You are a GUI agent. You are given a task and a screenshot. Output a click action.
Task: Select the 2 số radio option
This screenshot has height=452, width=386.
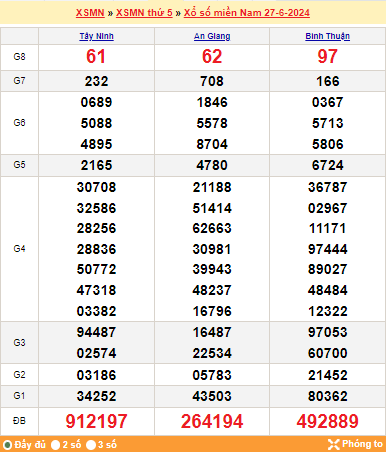(55, 445)
